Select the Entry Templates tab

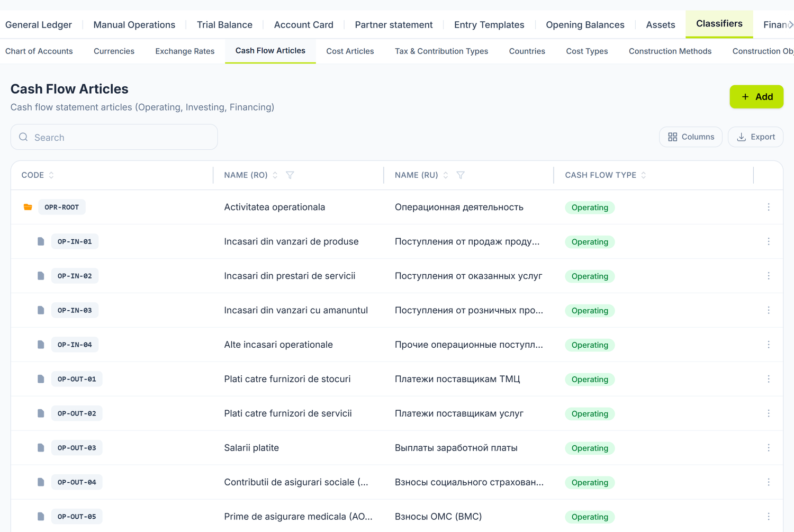coord(489,25)
